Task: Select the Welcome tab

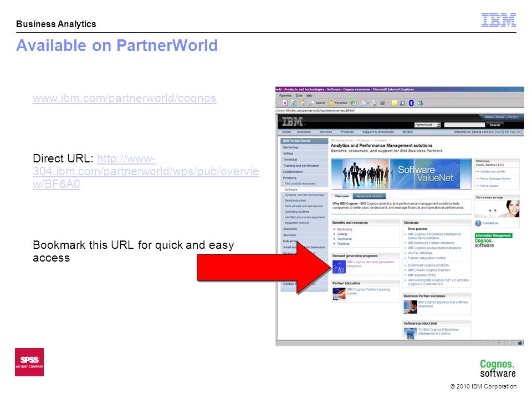Action: click(x=342, y=196)
